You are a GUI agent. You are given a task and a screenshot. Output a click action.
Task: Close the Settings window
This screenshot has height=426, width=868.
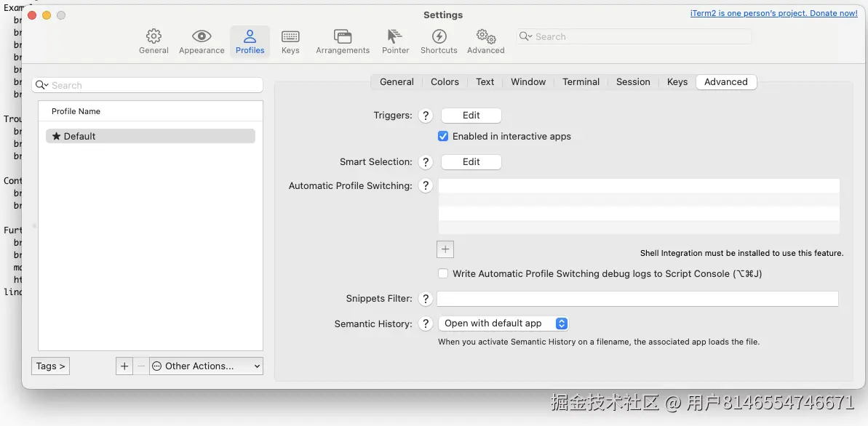click(31, 15)
